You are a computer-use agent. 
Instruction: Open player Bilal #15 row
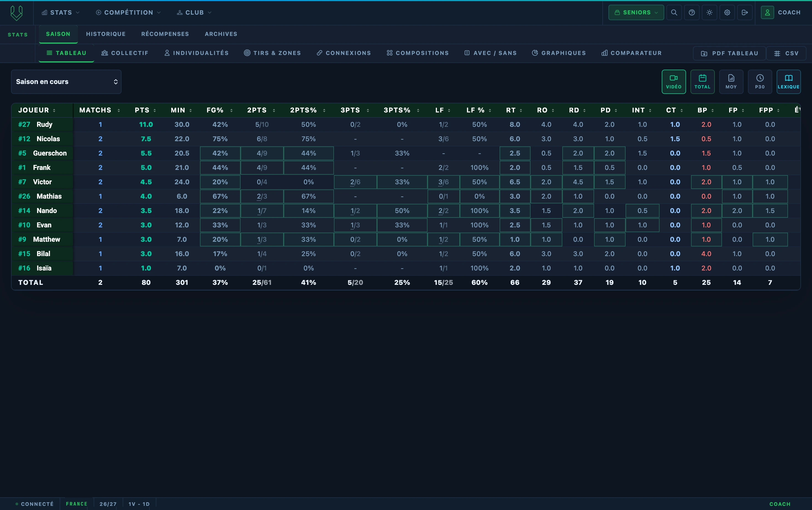[x=406, y=254]
